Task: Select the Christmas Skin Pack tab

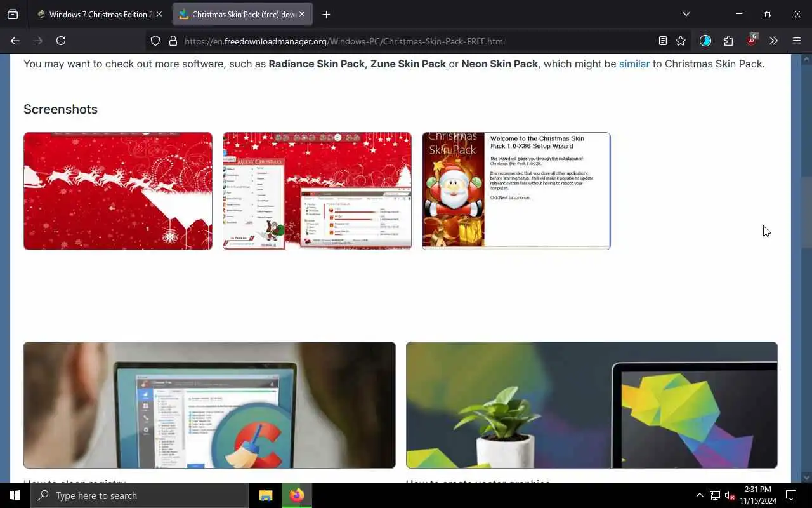Action: (243, 14)
